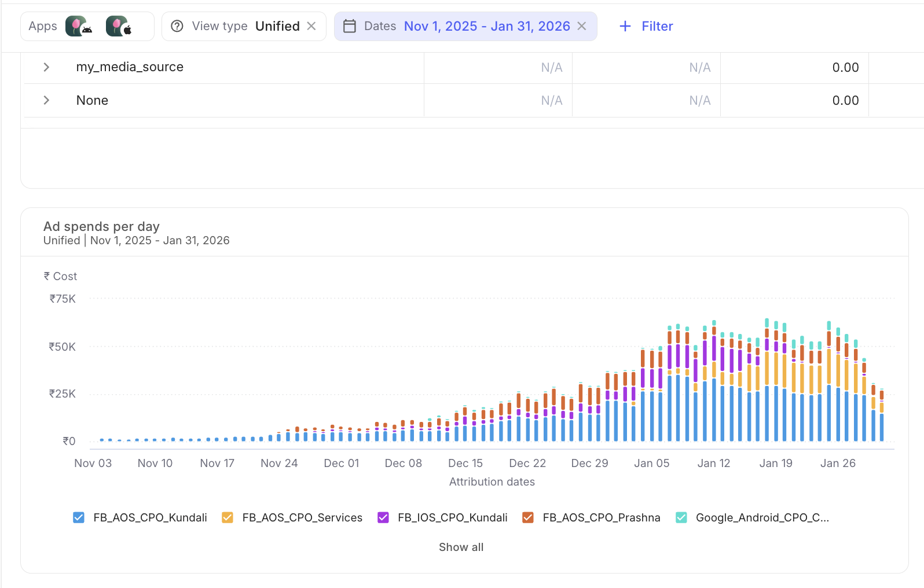Select the None row label
Viewport: 924px width, 588px height.
[x=92, y=100]
